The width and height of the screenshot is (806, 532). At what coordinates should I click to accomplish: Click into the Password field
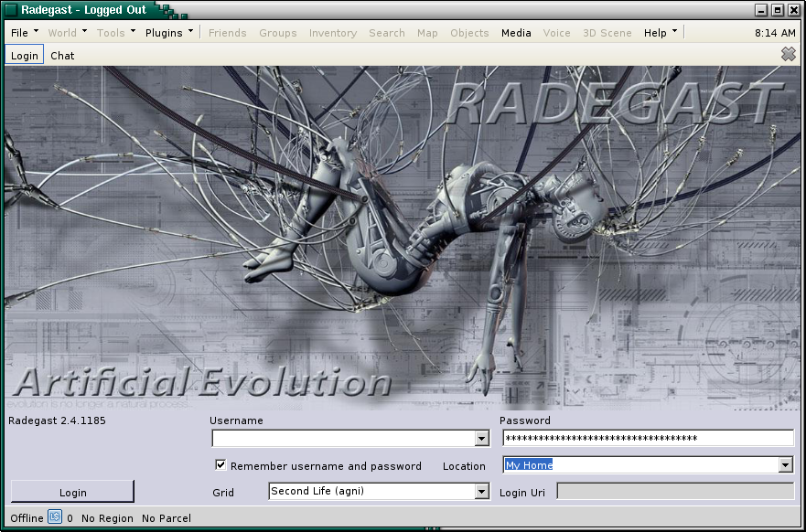click(x=648, y=438)
